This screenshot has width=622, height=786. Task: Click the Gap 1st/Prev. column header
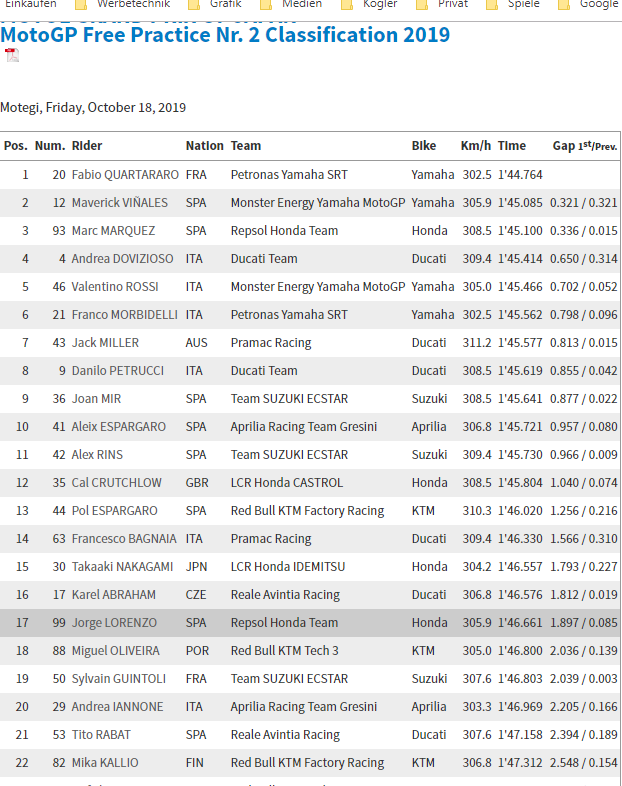click(x=584, y=146)
